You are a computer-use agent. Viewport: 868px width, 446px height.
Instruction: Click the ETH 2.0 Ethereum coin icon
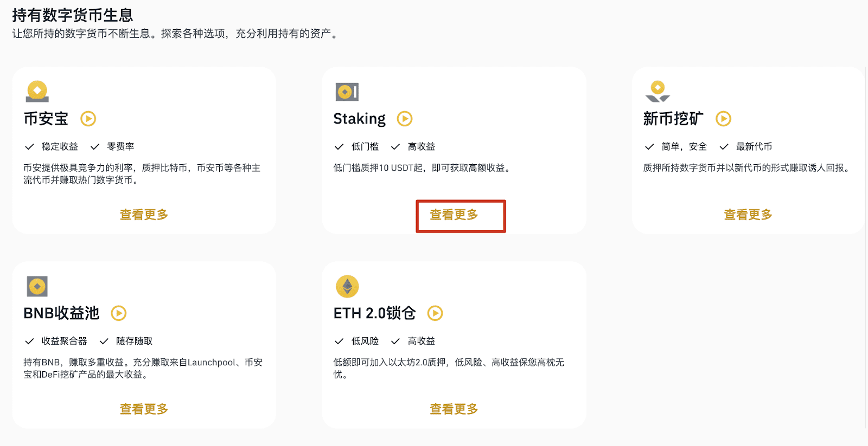347,286
